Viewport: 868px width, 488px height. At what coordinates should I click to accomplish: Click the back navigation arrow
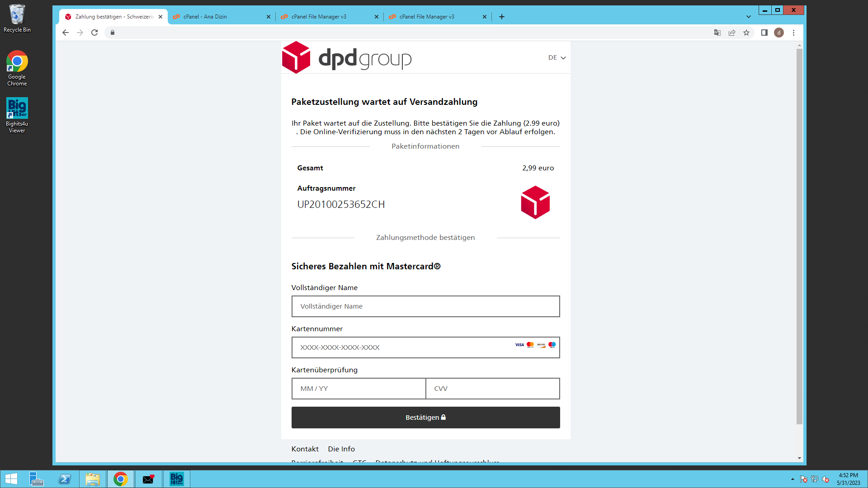coord(66,33)
